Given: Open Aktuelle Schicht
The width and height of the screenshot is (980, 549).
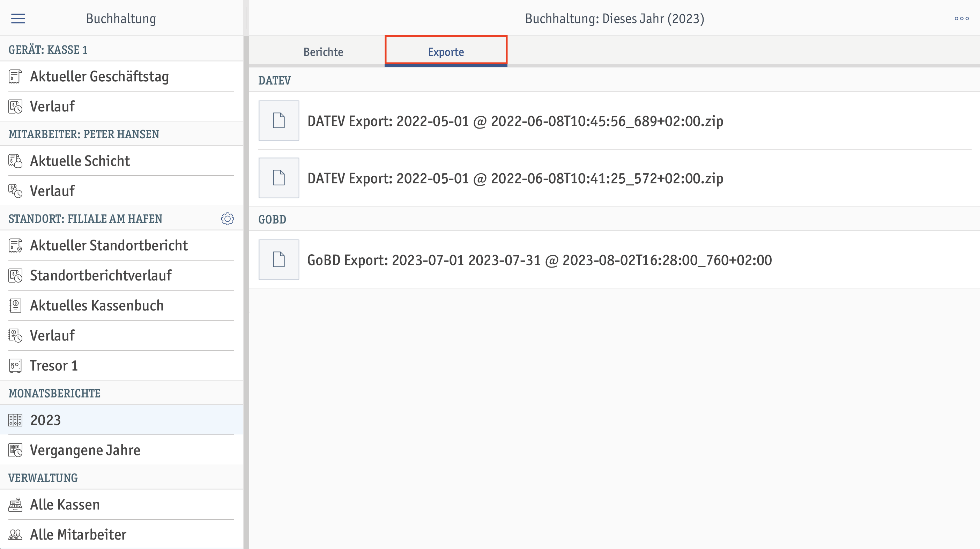Looking at the screenshot, I should pos(121,161).
